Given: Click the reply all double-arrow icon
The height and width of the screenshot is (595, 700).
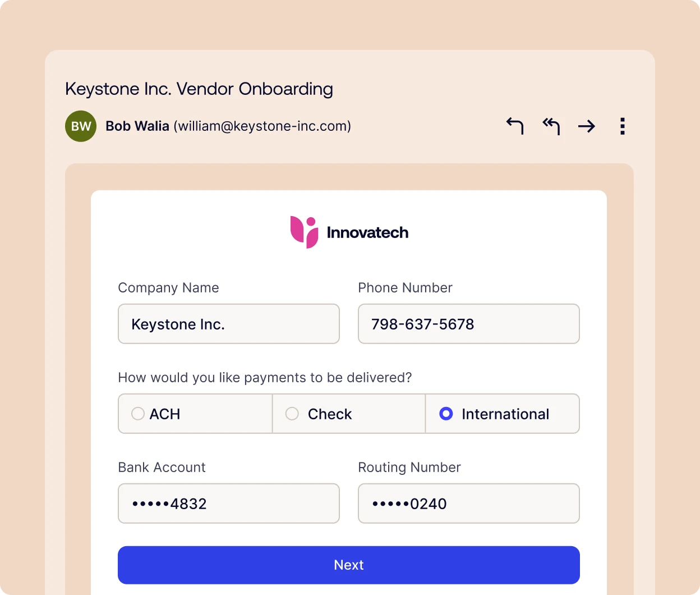Looking at the screenshot, I should pos(551,126).
